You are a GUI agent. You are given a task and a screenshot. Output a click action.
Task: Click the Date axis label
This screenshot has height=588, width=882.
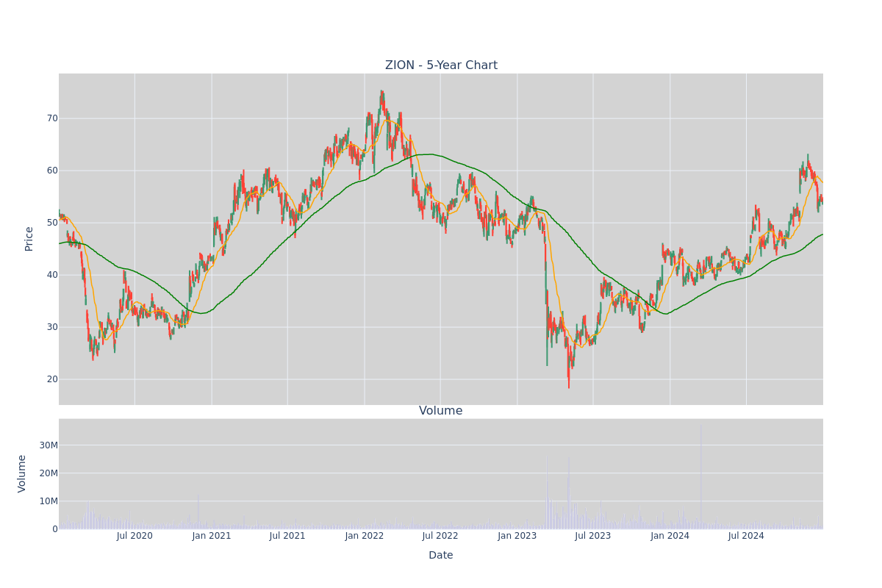(441, 556)
